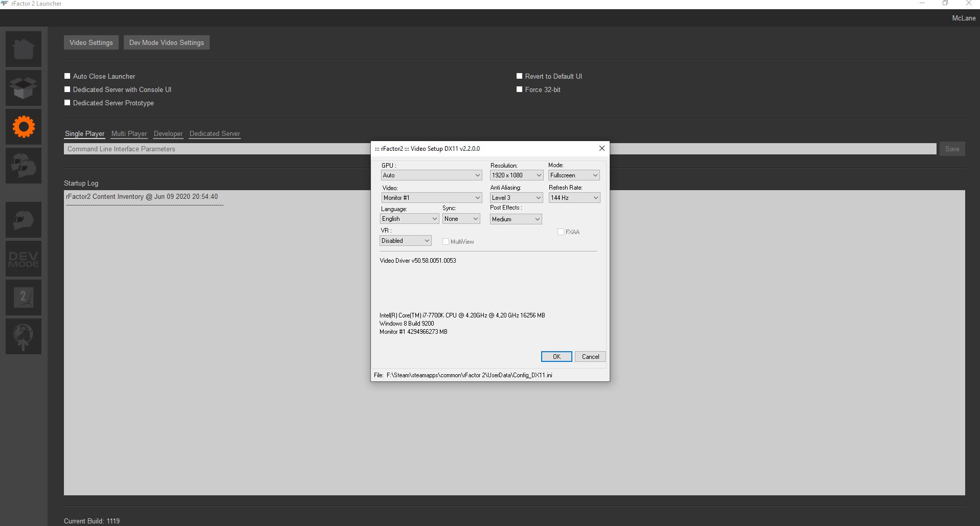
Task: Cancel the Video Setup dialog
Action: 590,357
